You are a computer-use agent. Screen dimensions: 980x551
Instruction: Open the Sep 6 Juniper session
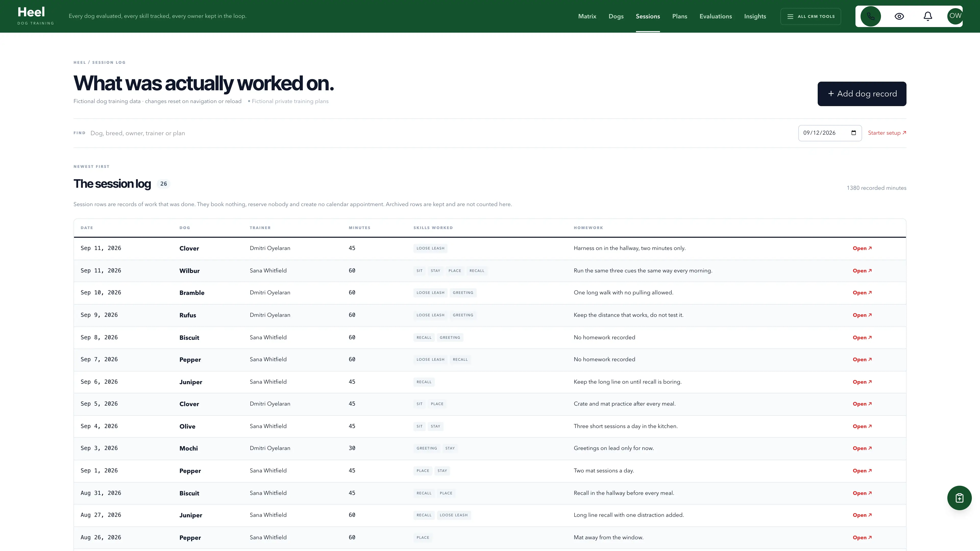point(862,382)
